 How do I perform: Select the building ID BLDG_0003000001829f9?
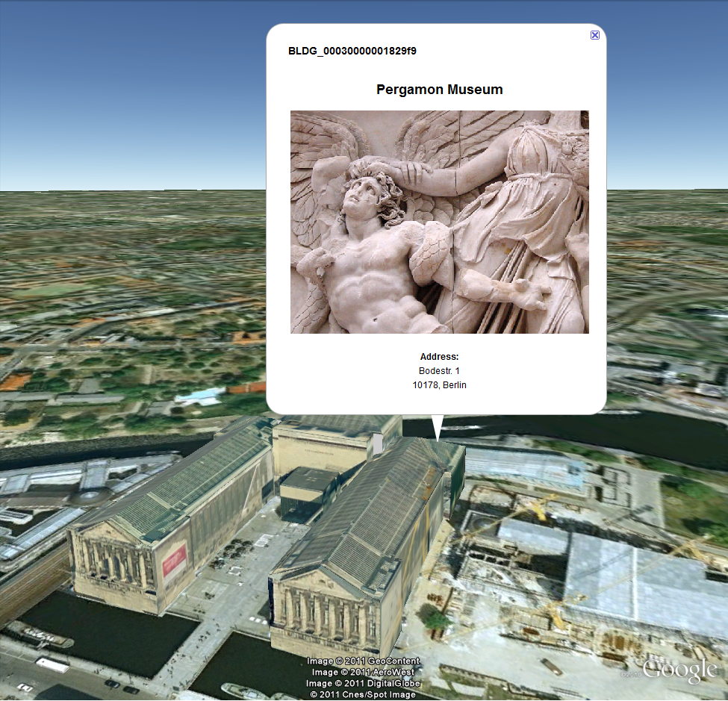(352, 51)
